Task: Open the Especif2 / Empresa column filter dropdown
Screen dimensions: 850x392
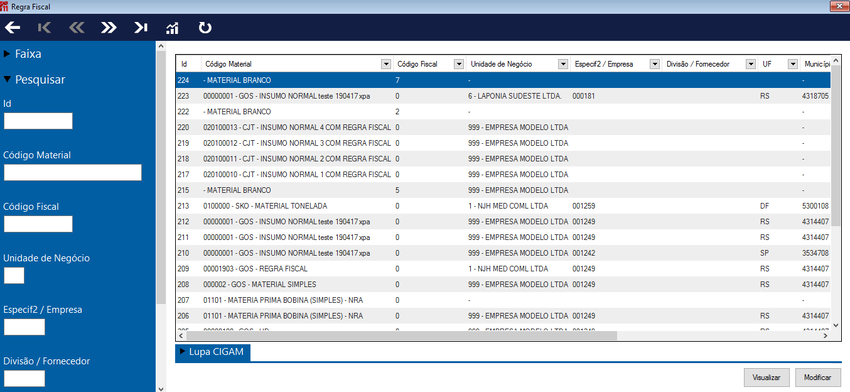Action: (655, 64)
